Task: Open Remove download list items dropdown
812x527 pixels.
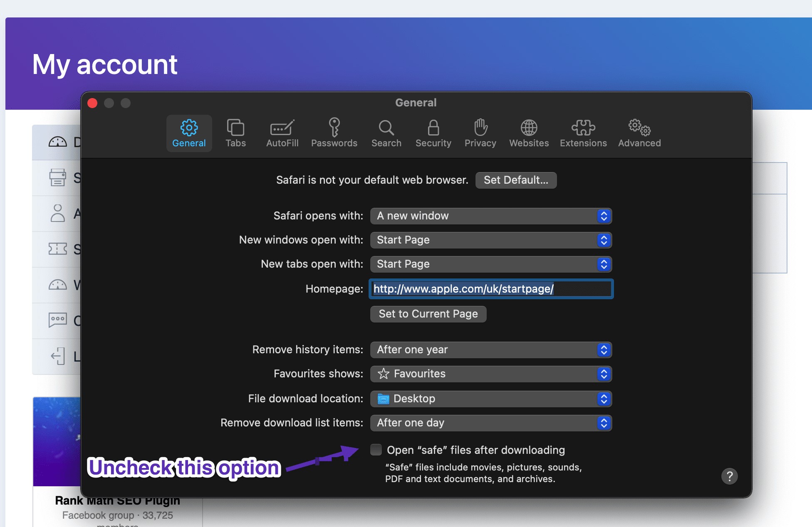Action: (x=491, y=423)
